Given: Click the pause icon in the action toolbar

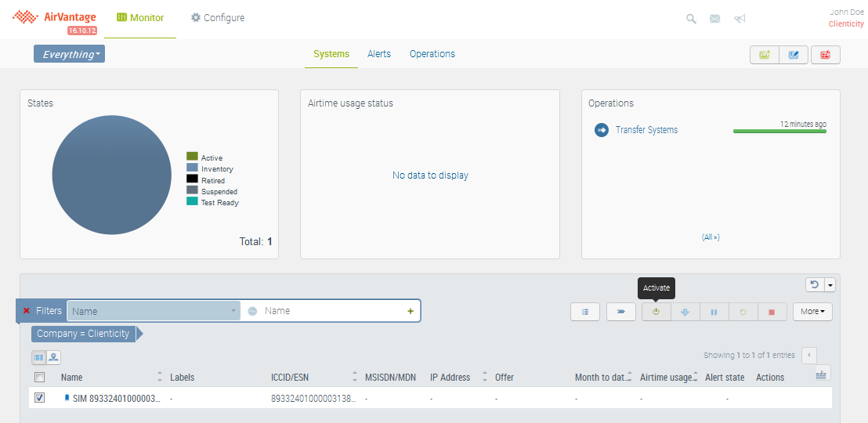Looking at the screenshot, I should (x=714, y=312).
